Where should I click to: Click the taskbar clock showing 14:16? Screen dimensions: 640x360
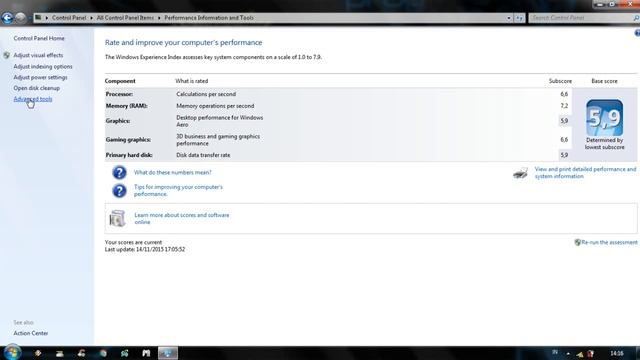point(617,353)
